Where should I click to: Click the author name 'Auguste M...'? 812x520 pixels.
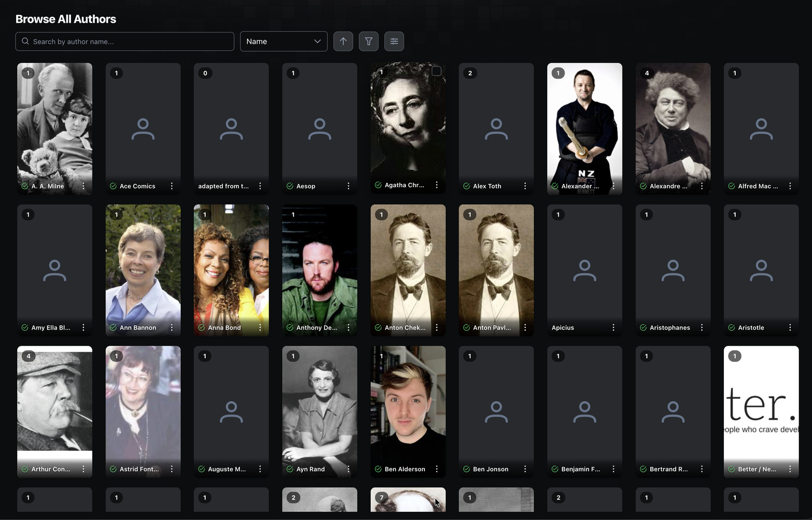point(227,469)
